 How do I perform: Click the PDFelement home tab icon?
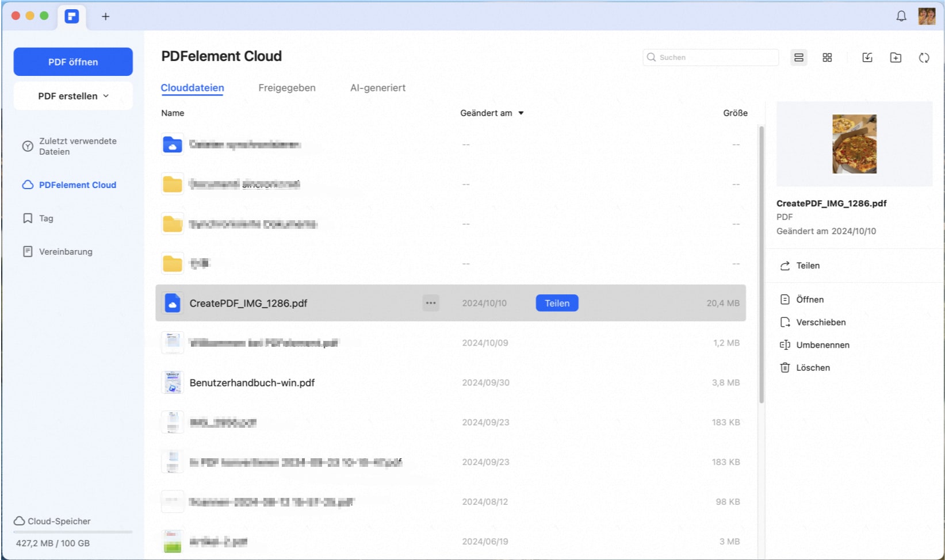coord(72,16)
